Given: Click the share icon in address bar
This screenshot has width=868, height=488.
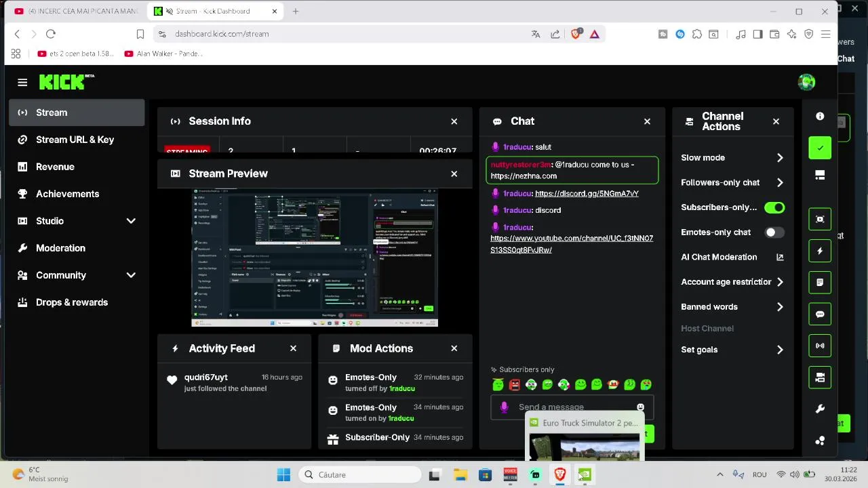Looking at the screenshot, I should point(555,34).
